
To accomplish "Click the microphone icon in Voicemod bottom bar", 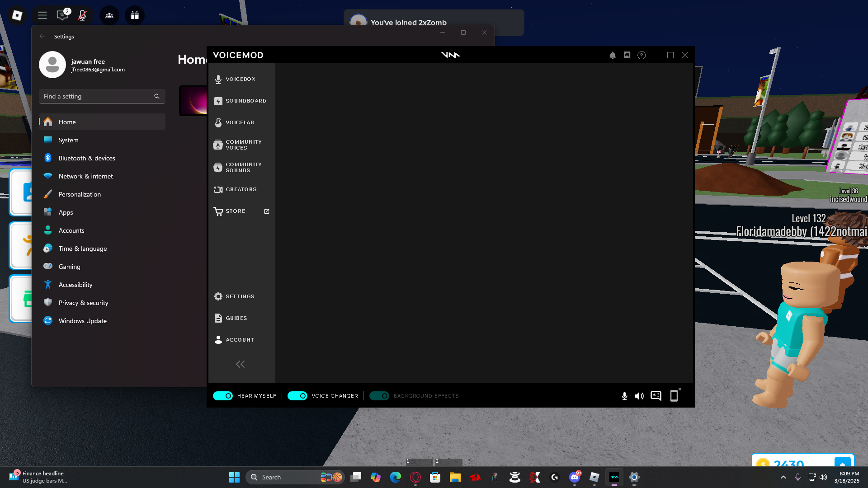I will click(x=624, y=396).
